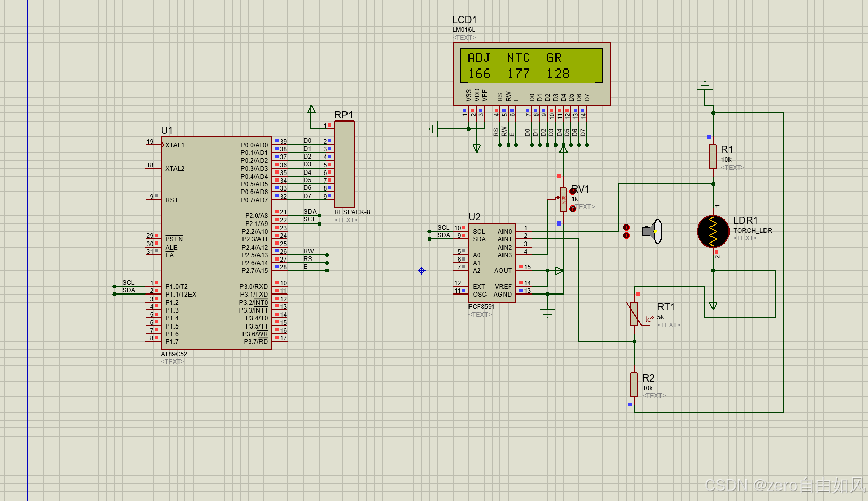
Task: Click the D7 net label at P0.7/AD7
Action: point(307,196)
